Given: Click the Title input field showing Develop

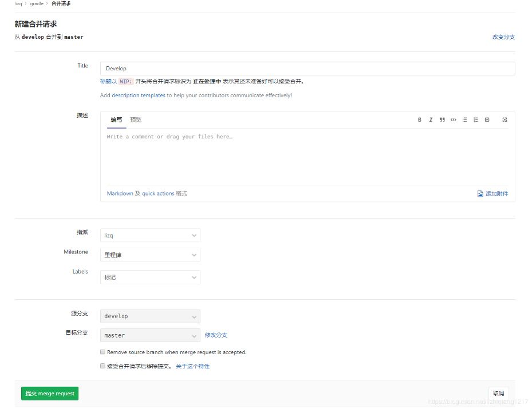Looking at the screenshot, I should point(308,68).
